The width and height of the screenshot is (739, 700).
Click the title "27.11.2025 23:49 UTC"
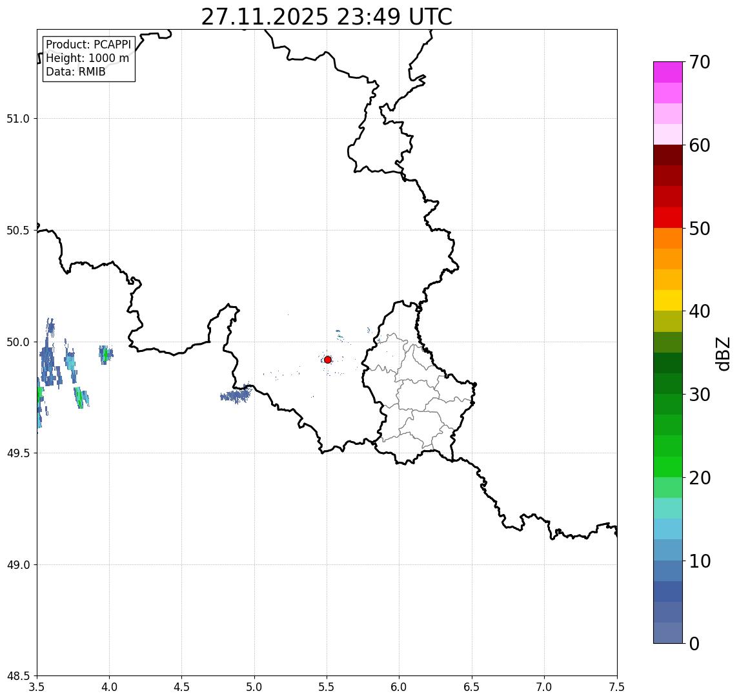tap(327, 17)
